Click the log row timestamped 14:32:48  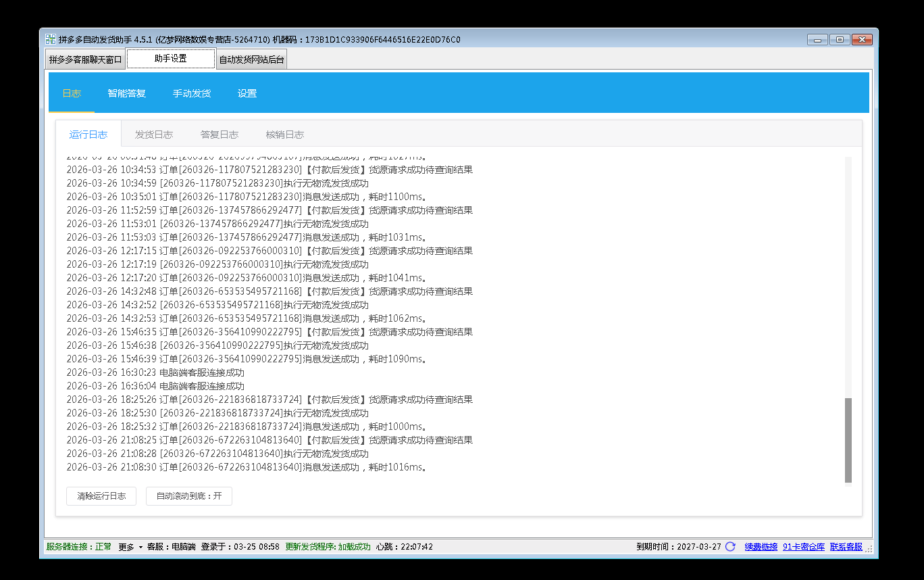[x=269, y=291]
